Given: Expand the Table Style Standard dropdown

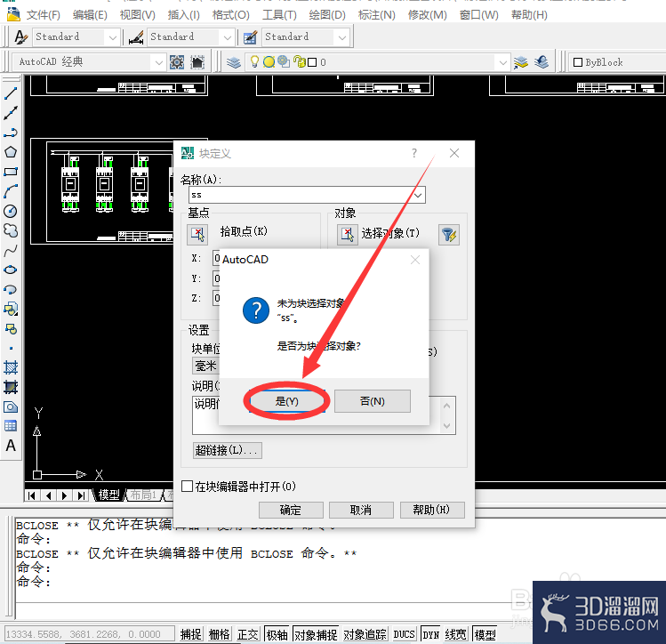Looking at the screenshot, I should point(342,37).
